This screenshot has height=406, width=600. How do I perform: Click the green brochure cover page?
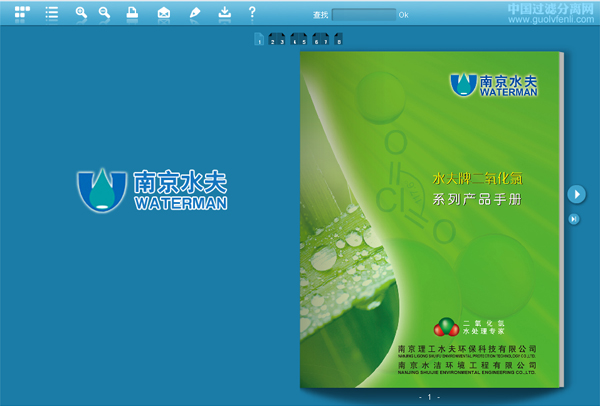[430, 219]
